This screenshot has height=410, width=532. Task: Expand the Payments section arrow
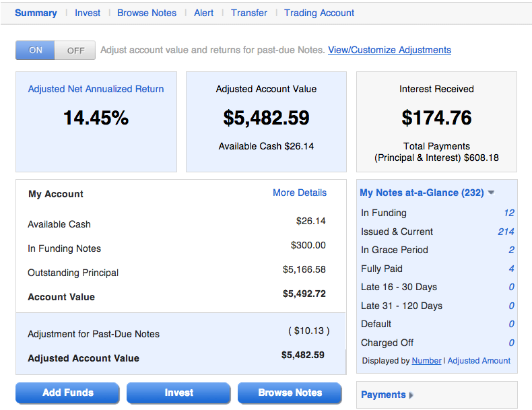(x=411, y=395)
